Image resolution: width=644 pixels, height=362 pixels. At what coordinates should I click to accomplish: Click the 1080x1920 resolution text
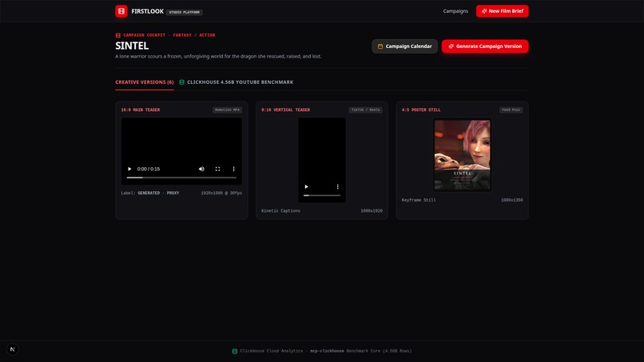pos(372,211)
